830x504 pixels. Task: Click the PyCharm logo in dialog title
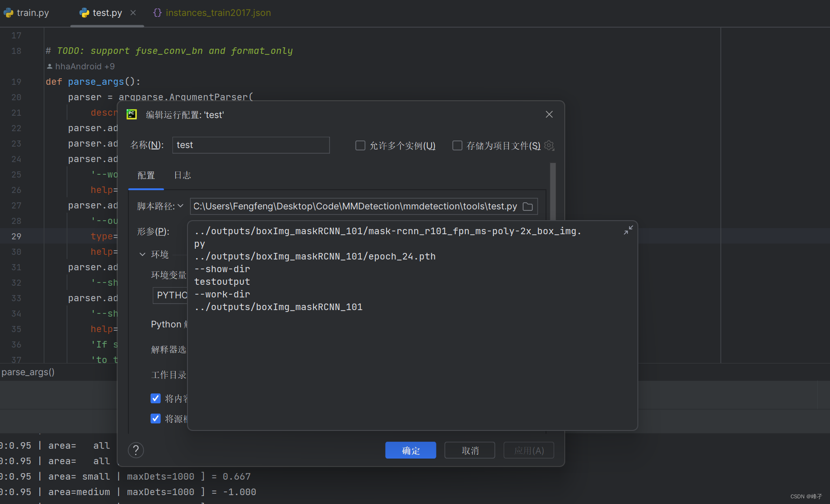pyautogui.click(x=132, y=114)
